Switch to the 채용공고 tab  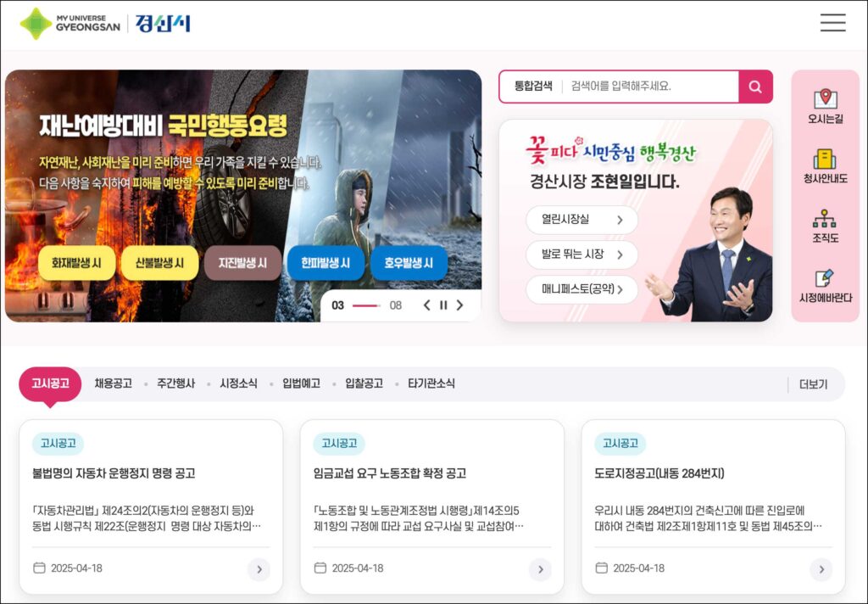(x=114, y=383)
